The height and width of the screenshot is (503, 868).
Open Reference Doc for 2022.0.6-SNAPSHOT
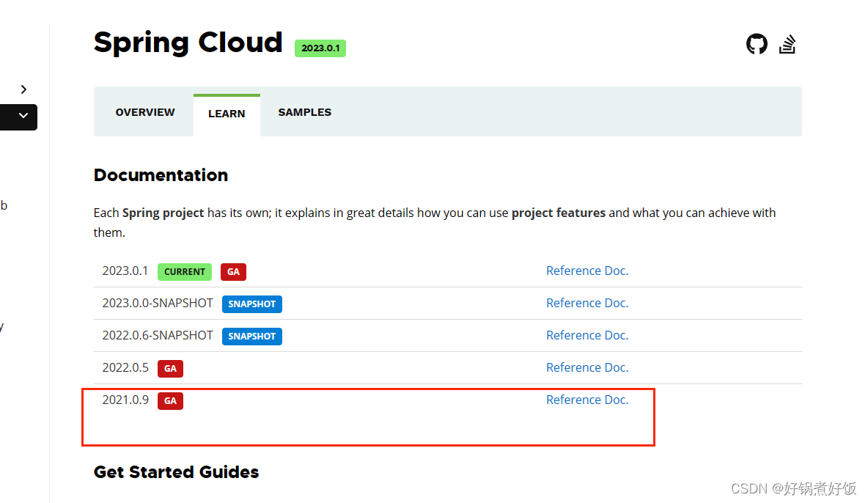tap(586, 335)
